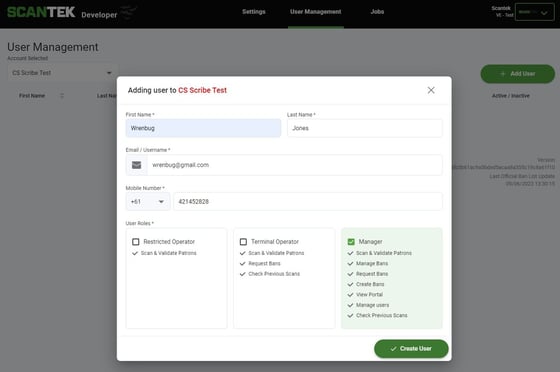Click the Developer label in header
The image size is (560, 372).
[x=99, y=15]
